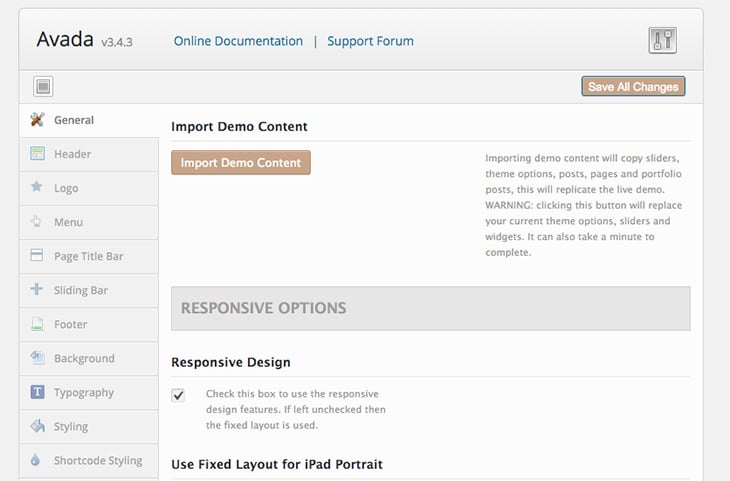Select the Page Title Bar tab
Image resolution: width=730 pixels, height=481 pixels.
pyautogui.click(x=89, y=256)
